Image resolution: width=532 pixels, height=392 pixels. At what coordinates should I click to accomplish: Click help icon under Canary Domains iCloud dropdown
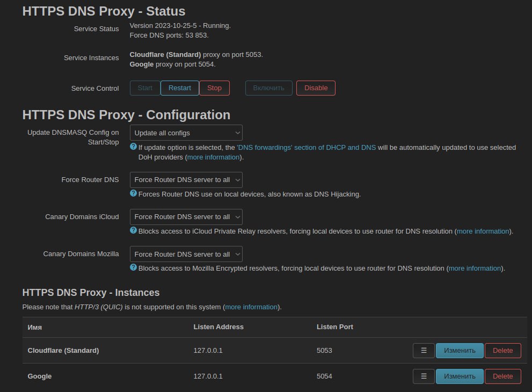pos(133,230)
